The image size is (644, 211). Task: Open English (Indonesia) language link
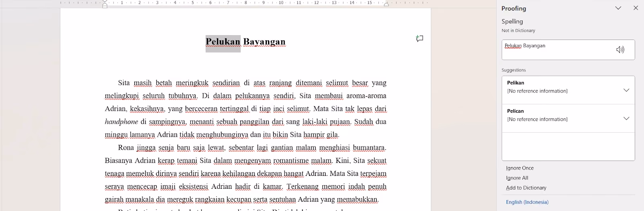click(527, 202)
